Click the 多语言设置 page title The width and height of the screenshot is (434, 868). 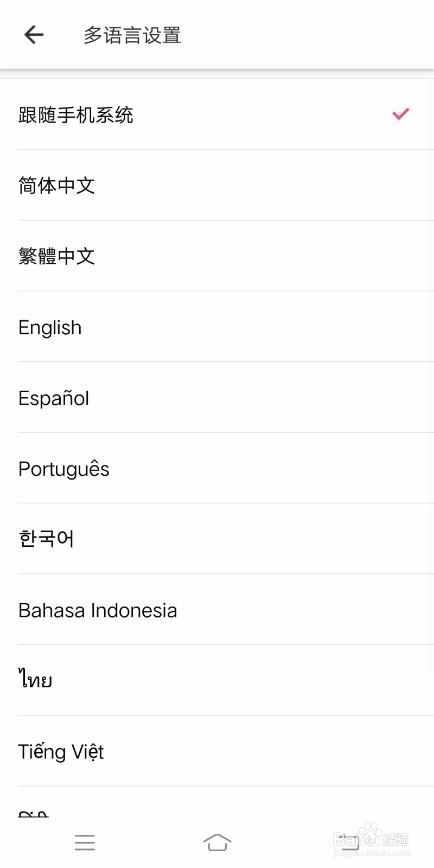[132, 35]
